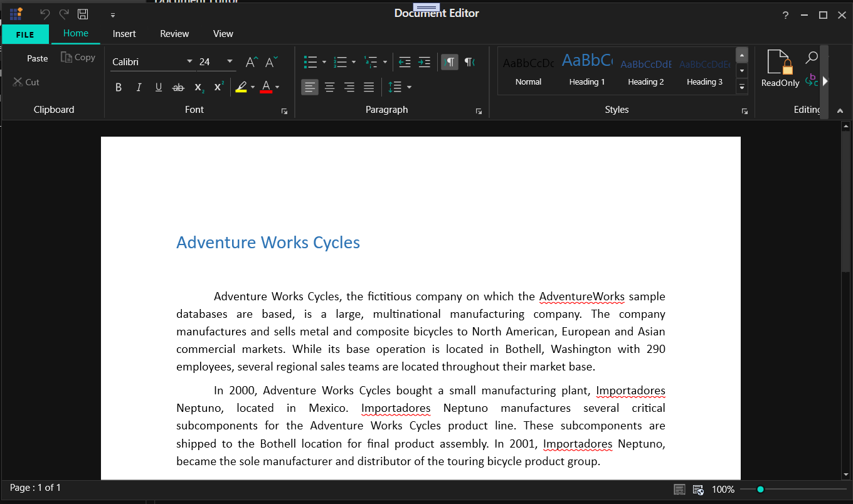This screenshot has width=853, height=504.
Task: Toggle the right-to-left text direction button
Action: (469, 61)
